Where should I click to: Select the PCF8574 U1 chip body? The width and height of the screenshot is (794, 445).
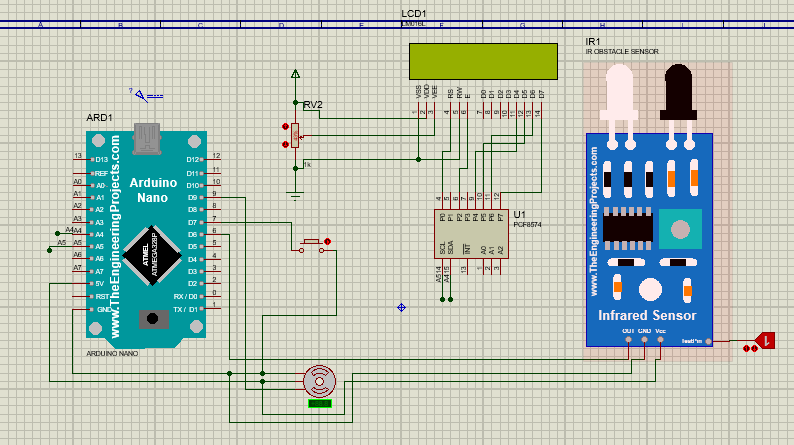[471, 234]
